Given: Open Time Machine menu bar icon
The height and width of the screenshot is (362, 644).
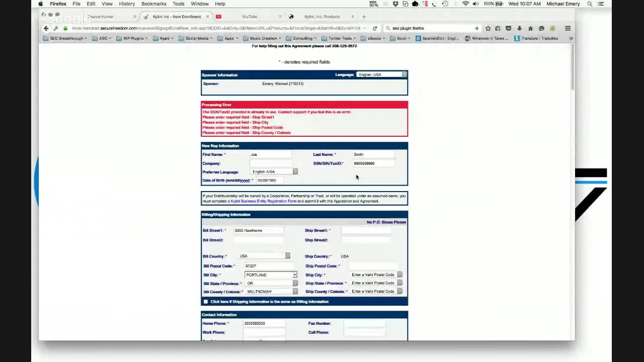Looking at the screenshot, I should pyautogui.click(x=445, y=4).
